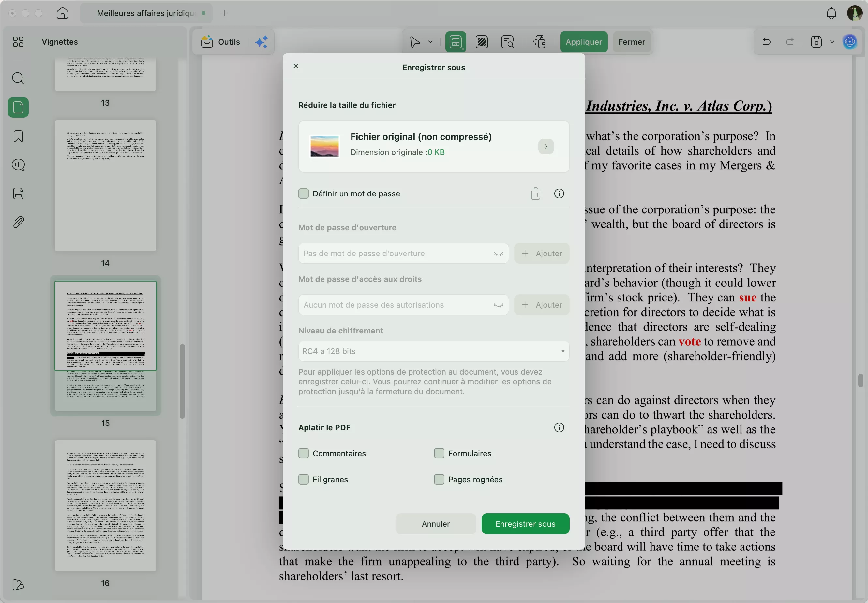Click the AI assistant icon
Viewport: 868px width, 603px height.
pyautogui.click(x=849, y=42)
